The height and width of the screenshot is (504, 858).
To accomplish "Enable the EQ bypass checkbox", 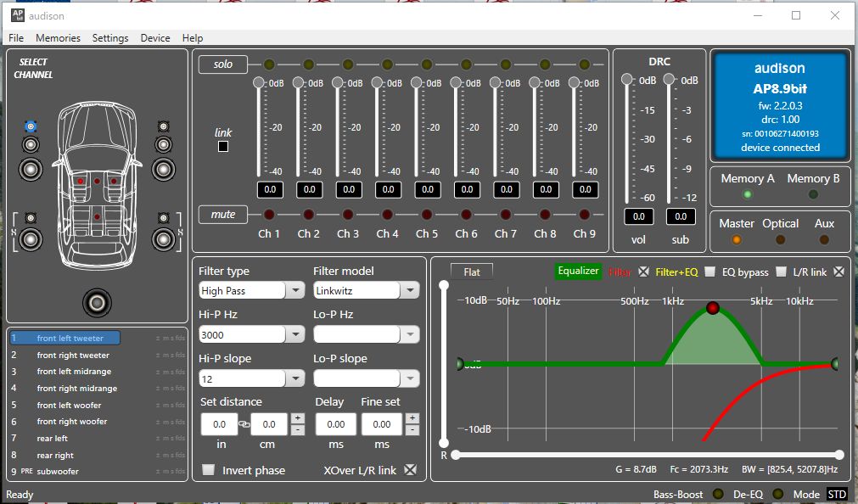I will click(x=782, y=272).
